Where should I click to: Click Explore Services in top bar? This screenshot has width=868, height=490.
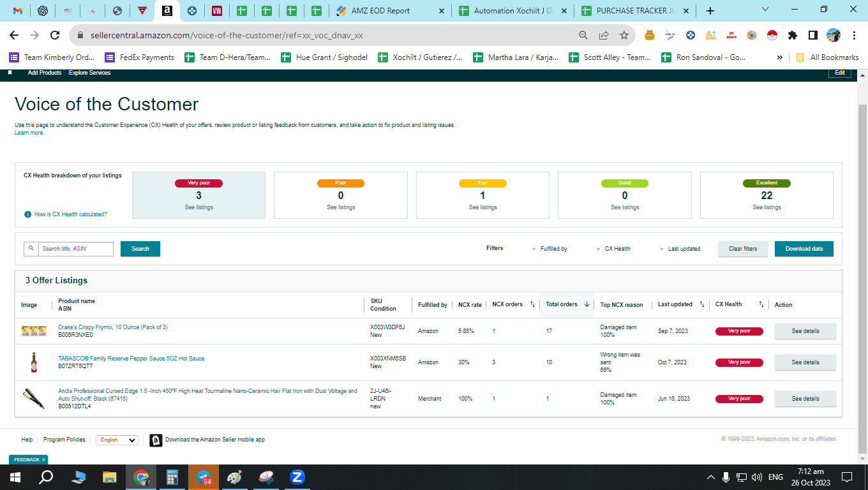(x=89, y=73)
